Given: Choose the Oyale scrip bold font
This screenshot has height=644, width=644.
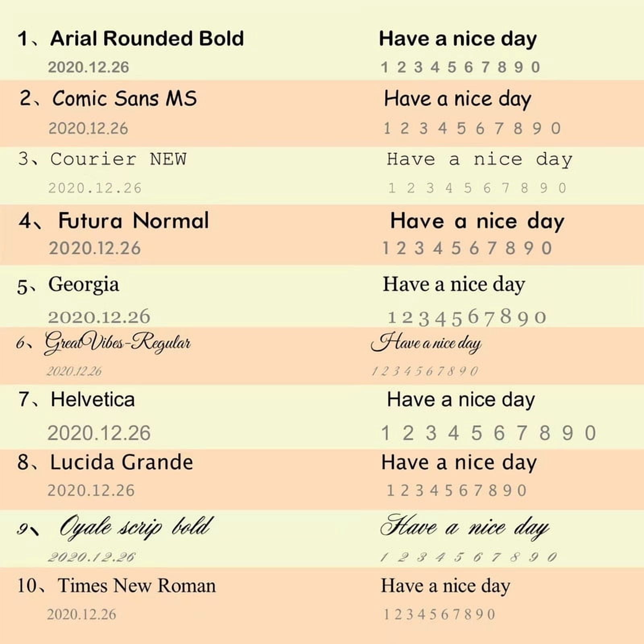Looking at the screenshot, I should tap(135, 526).
